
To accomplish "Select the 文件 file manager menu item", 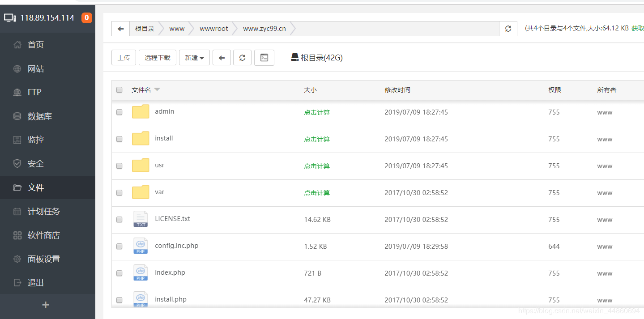I will tap(47, 187).
